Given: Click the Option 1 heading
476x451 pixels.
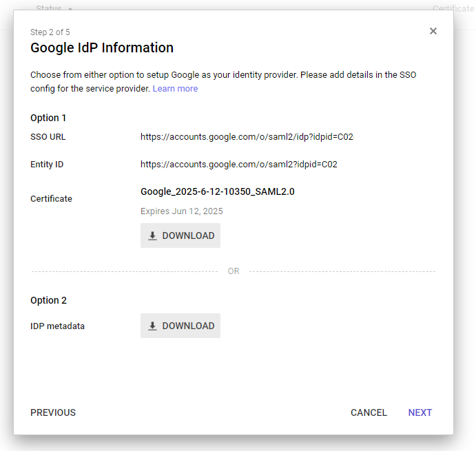Looking at the screenshot, I should 48,118.
